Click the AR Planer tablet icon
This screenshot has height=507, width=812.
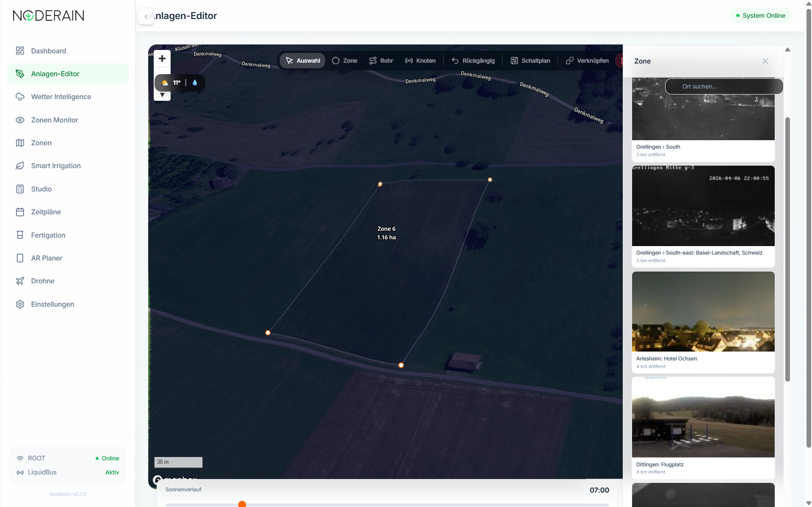[x=20, y=258]
